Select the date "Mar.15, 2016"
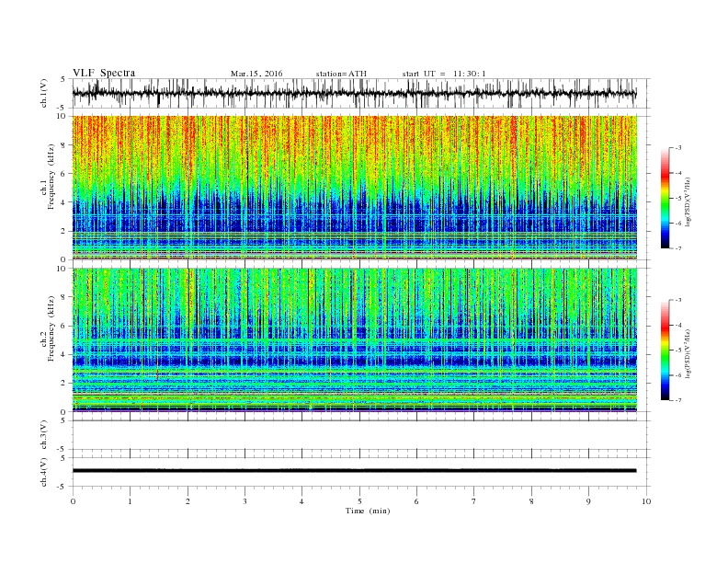This screenshot has height=563, width=728. [x=256, y=74]
